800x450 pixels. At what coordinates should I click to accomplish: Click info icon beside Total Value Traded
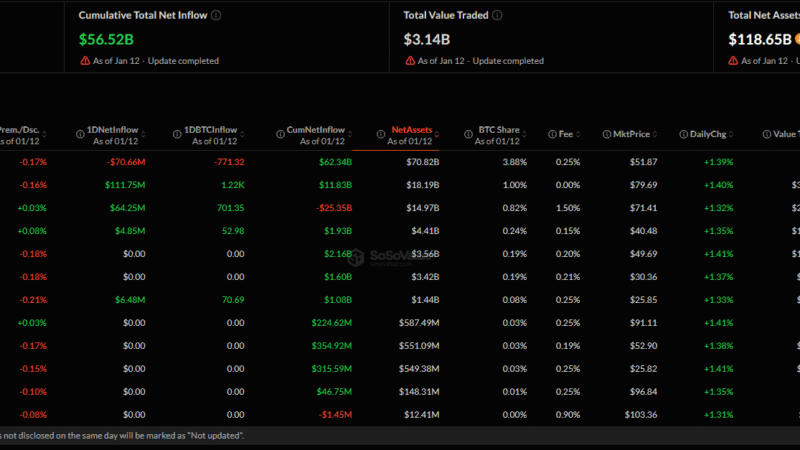pyautogui.click(x=497, y=15)
